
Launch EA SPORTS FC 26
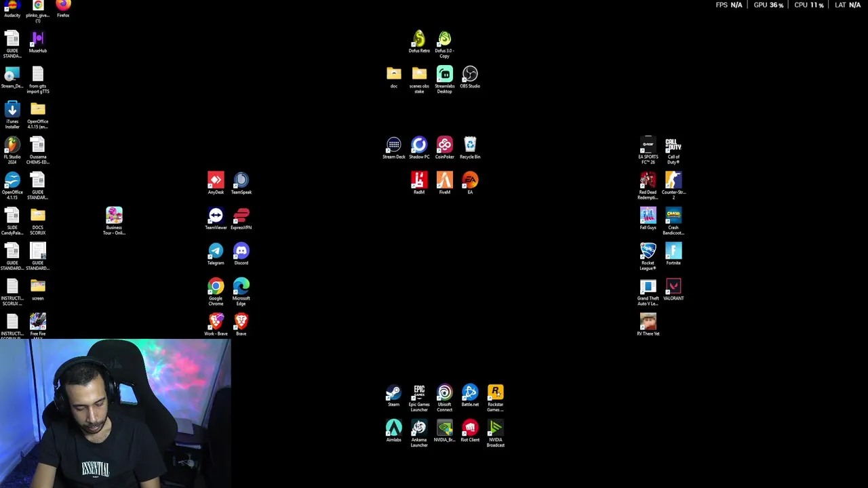648,150
